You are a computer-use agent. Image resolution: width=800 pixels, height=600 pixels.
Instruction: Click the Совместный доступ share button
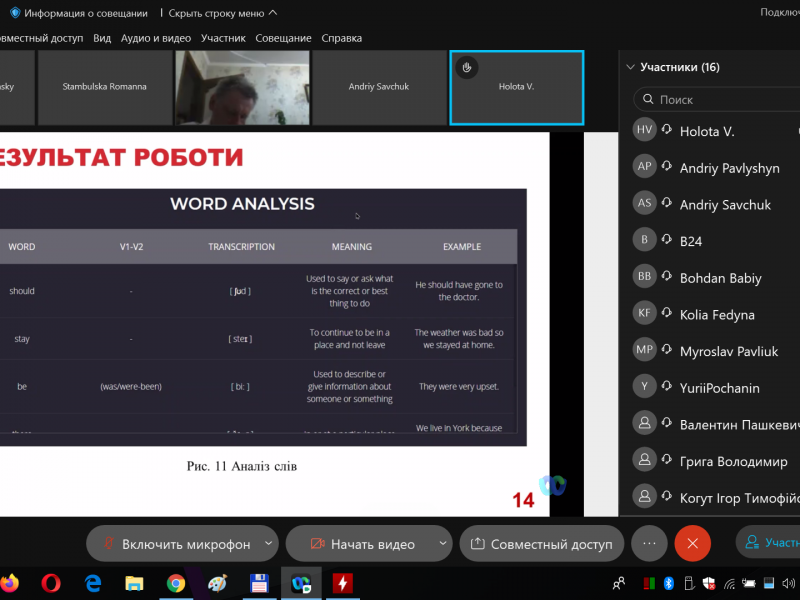(541, 544)
